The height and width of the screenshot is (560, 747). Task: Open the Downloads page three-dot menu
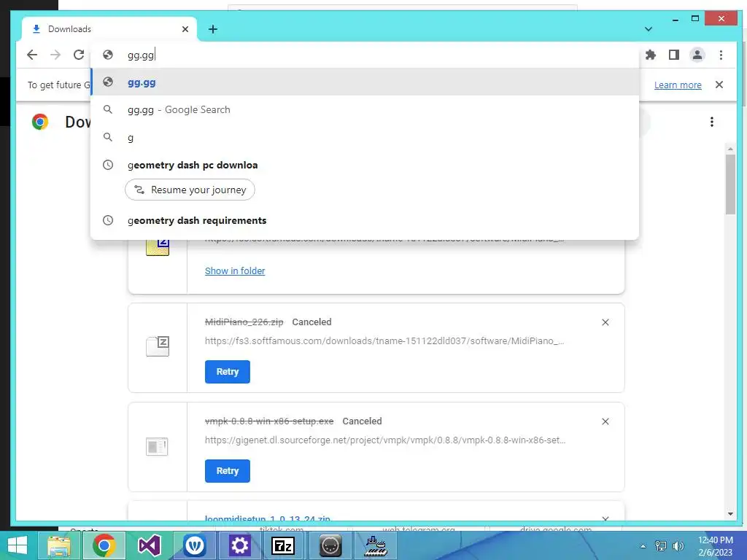712,122
